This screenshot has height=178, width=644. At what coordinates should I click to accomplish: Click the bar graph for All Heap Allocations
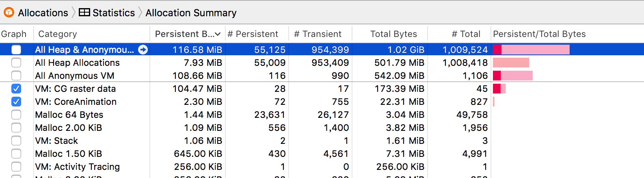pyautogui.click(x=511, y=63)
